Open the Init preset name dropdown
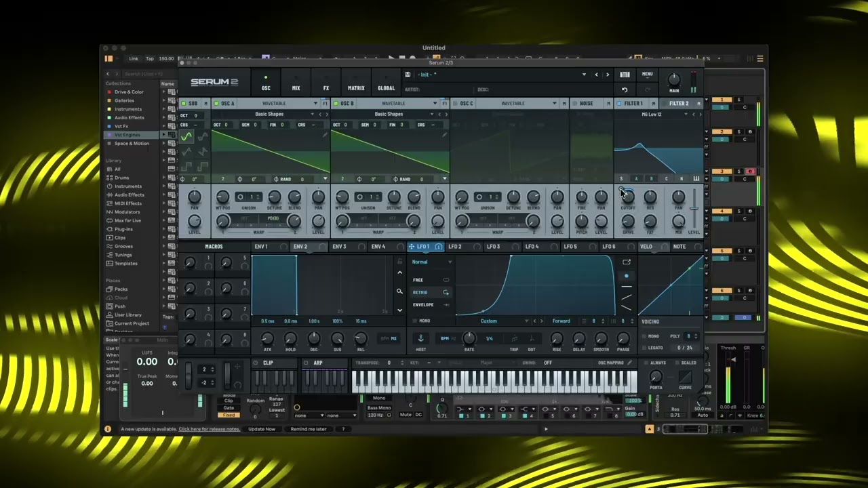 click(x=500, y=75)
